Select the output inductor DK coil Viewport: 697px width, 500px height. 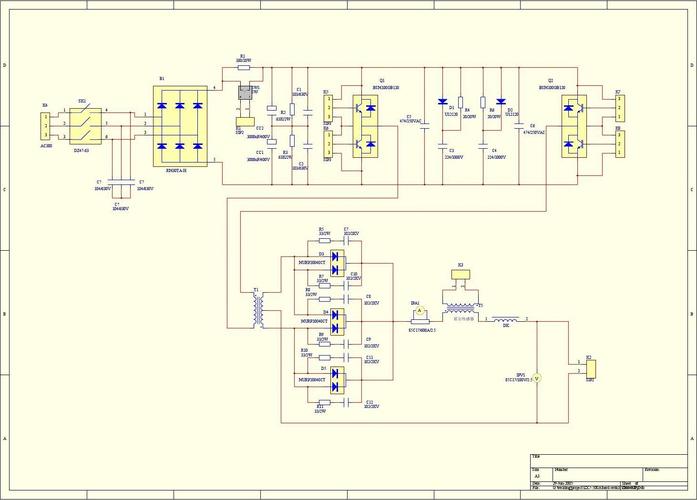pos(506,319)
